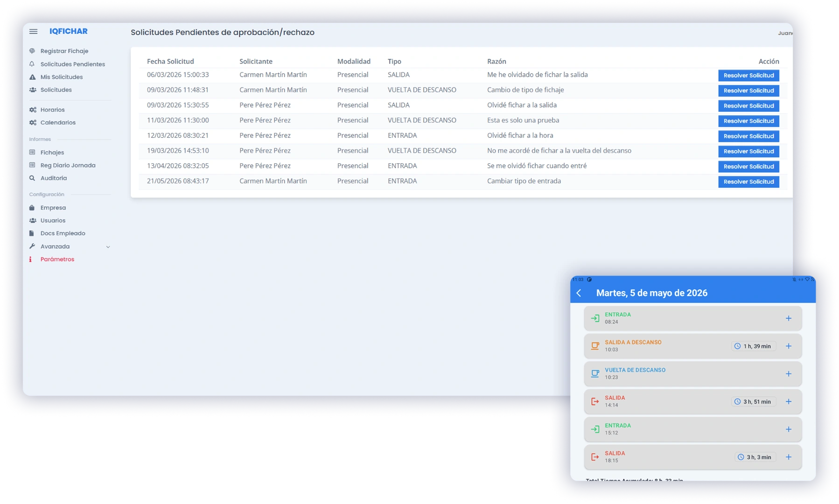The height and width of the screenshot is (504, 839).
Task: Resolve request 'Se me olvidó fichar cuando entré'
Action: tap(748, 166)
